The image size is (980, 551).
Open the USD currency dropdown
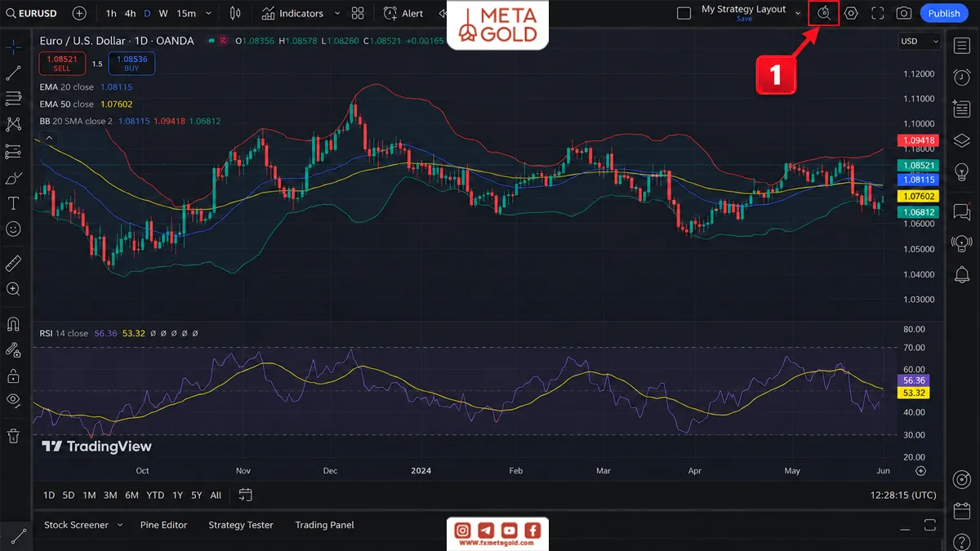[x=919, y=41]
